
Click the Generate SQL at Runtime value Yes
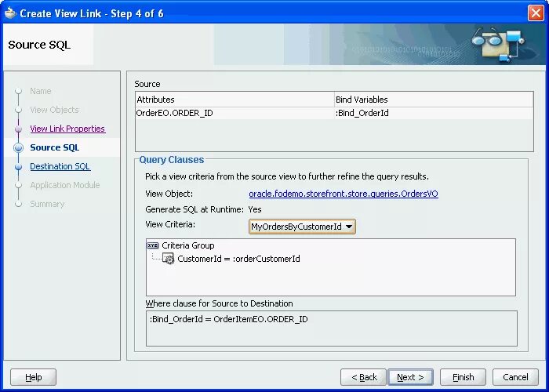(255, 209)
